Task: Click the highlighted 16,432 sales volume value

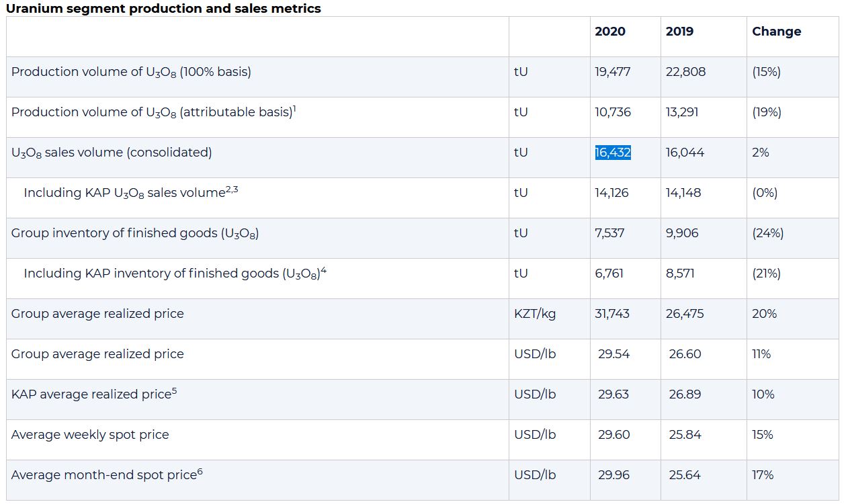Action: [x=613, y=153]
